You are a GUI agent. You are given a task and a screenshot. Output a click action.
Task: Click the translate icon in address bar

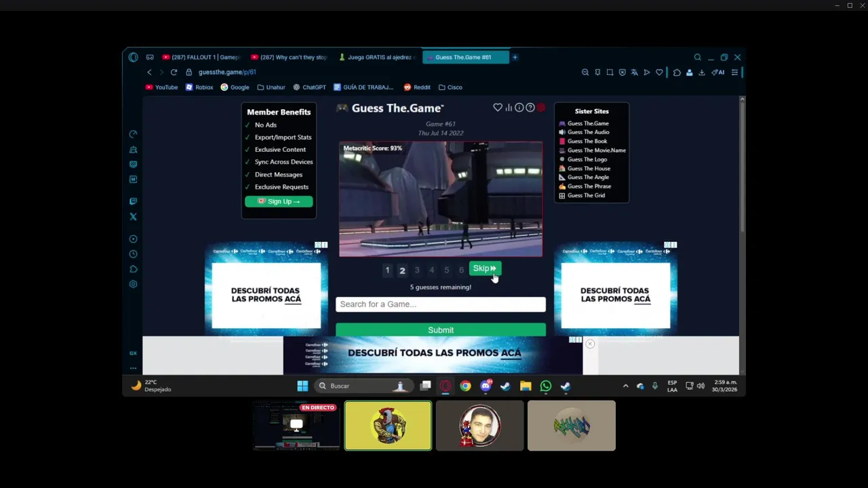[x=634, y=72]
